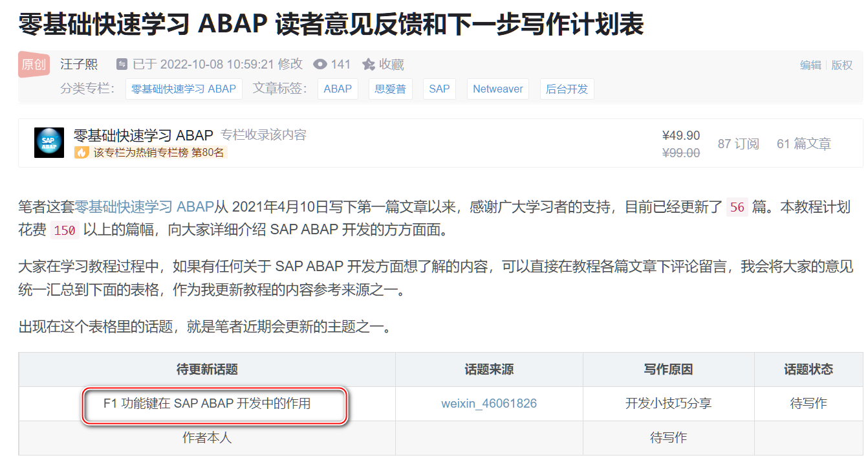Select the Netweaver article tag
Image resolution: width=868 pixels, height=462 pixels.
(498, 89)
